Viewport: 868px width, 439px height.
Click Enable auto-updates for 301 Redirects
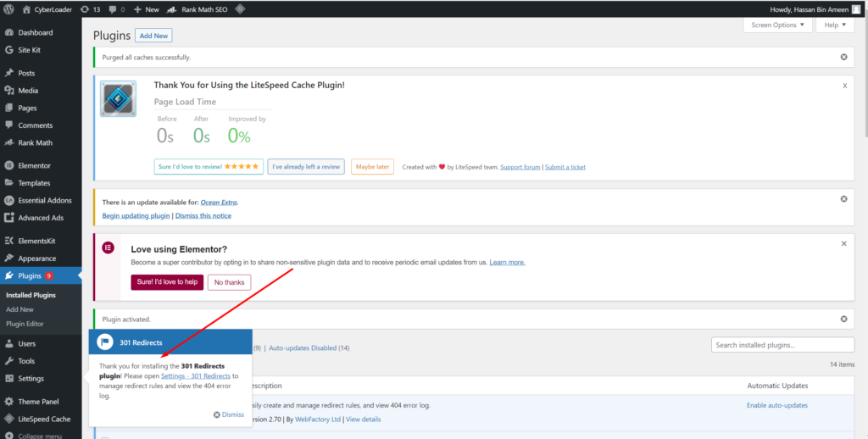coord(777,405)
